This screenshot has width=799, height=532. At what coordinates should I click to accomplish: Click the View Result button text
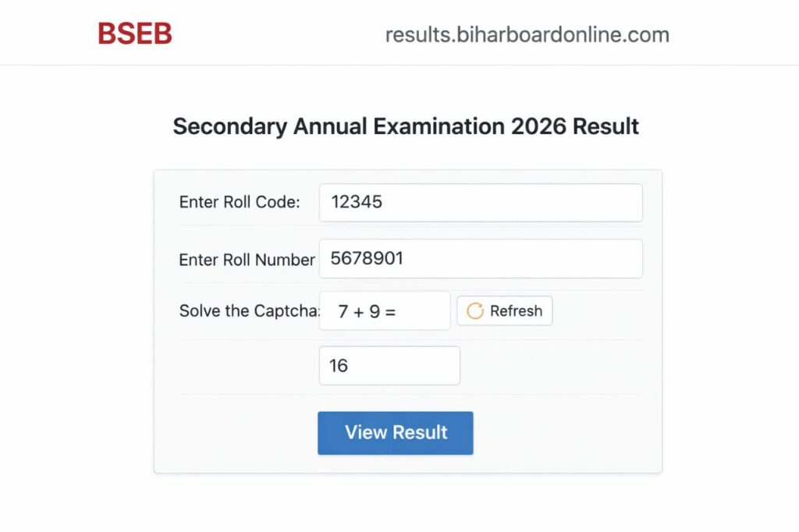(395, 432)
